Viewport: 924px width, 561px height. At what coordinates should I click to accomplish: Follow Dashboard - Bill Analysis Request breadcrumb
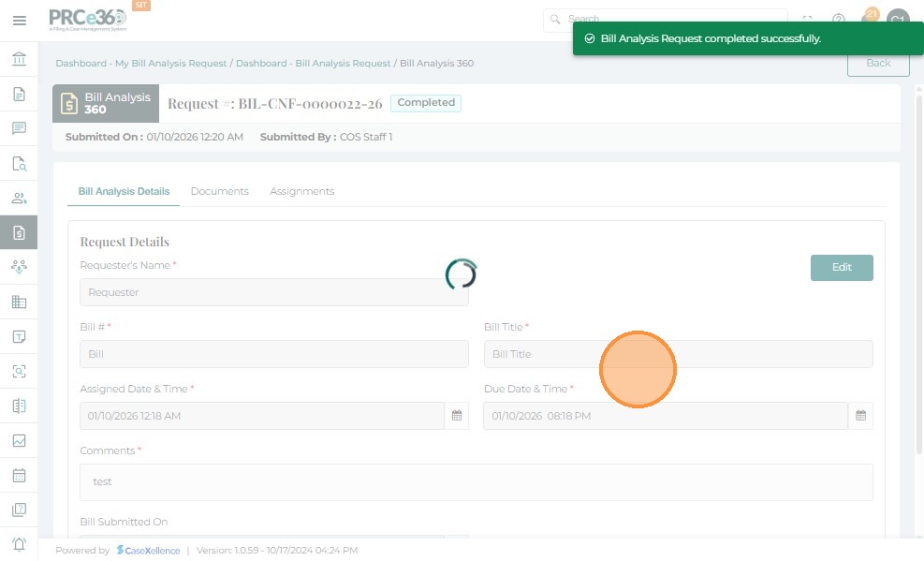[x=314, y=63]
